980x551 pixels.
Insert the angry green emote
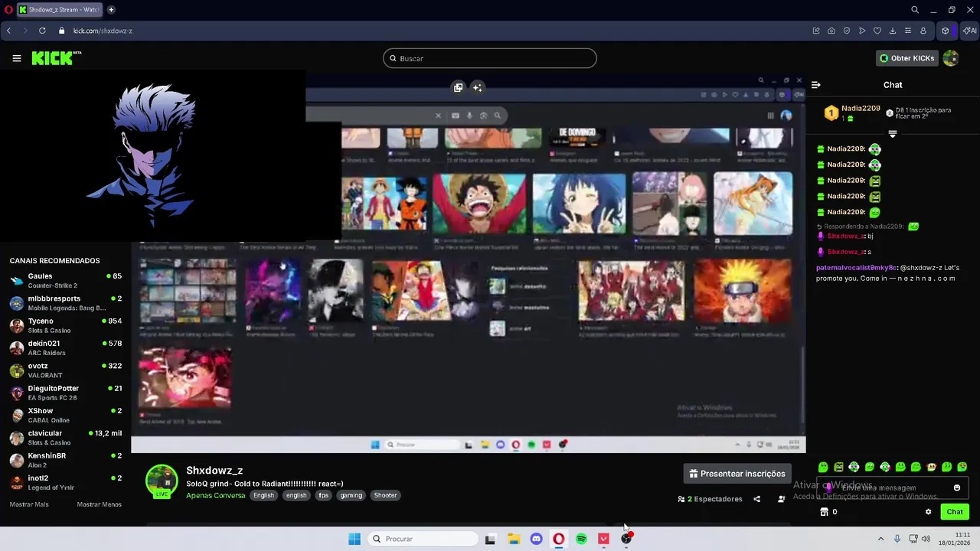(838, 467)
